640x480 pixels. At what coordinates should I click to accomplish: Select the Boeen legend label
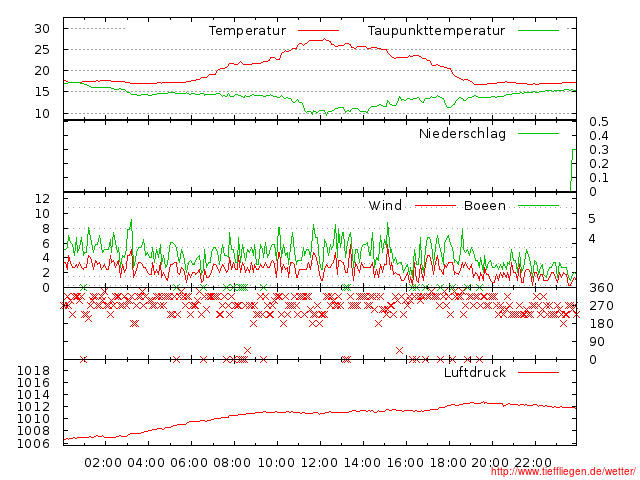tap(485, 205)
